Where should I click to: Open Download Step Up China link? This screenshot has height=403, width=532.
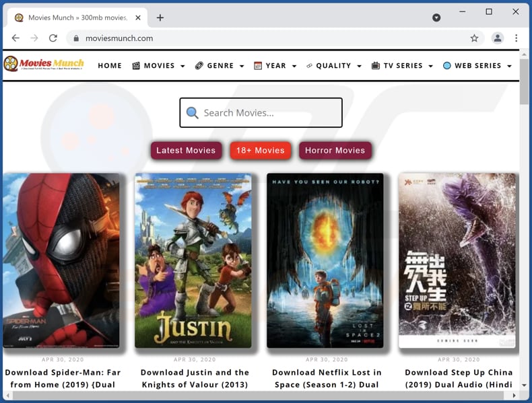coord(459,378)
